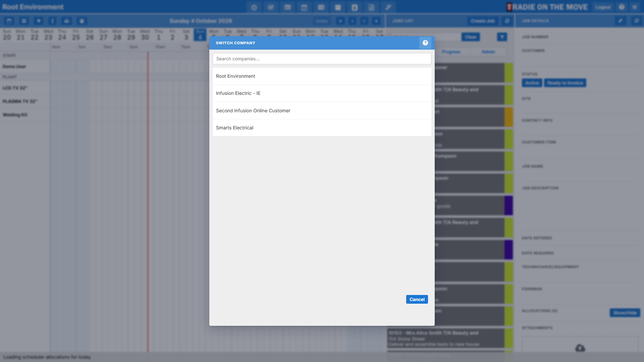This screenshot has width=644, height=362.
Task: Edit job using pencil icon in Job Details
Action: [x=620, y=21]
